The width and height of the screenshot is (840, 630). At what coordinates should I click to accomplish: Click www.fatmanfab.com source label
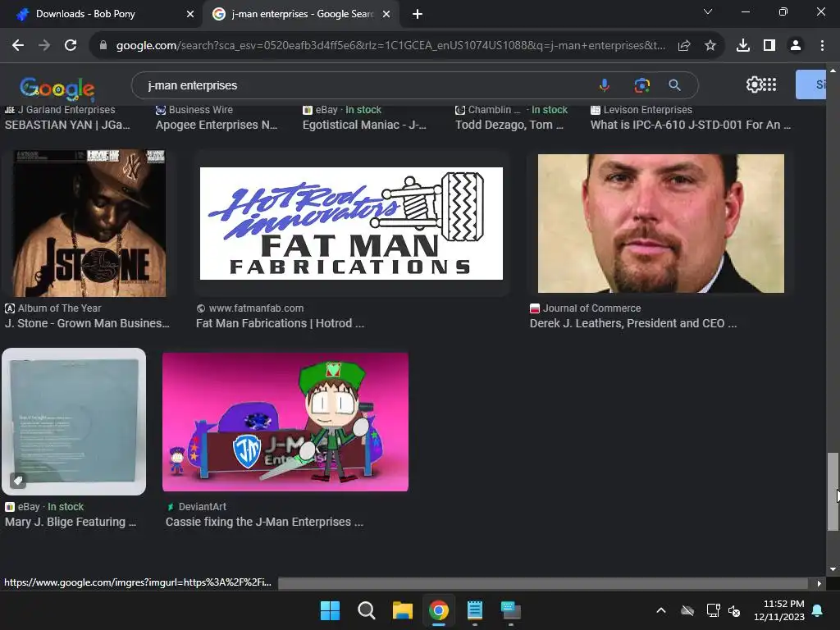click(256, 308)
